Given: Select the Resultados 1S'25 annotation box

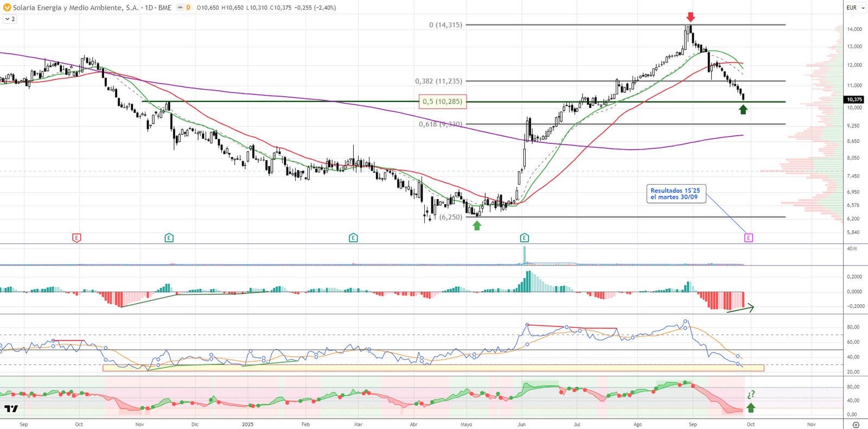Looking at the screenshot, I should [675, 194].
